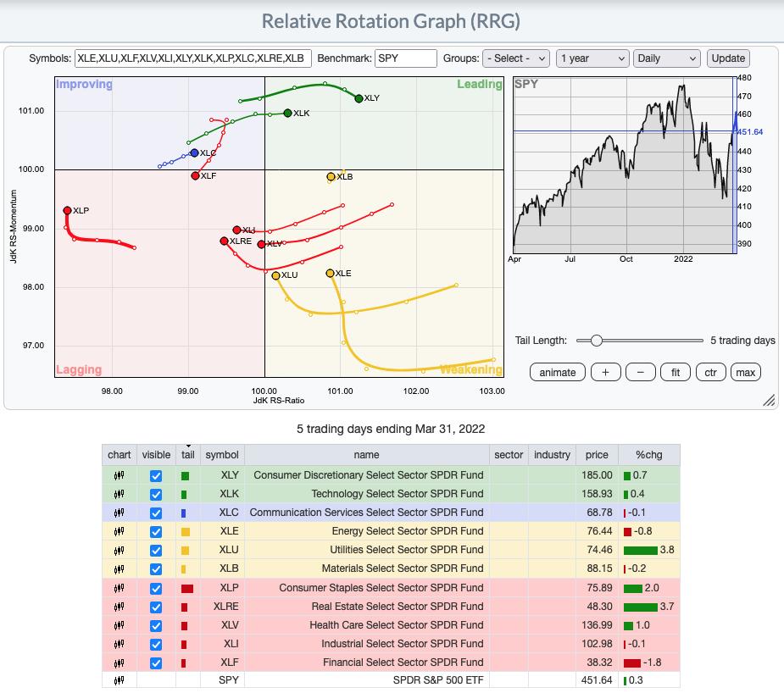This screenshot has width=784, height=693.
Task: Open the chart icon for XLV
Action: pyautogui.click(x=119, y=625)
